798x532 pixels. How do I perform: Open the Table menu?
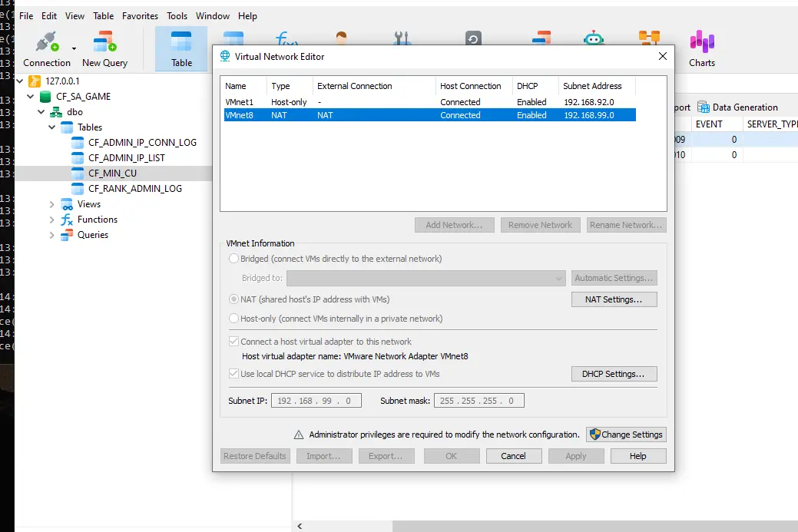pyautogui.click(x=104, y=16)
